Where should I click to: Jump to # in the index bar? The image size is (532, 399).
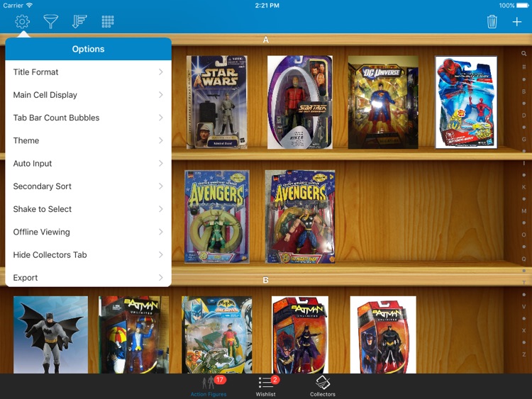tap(524, 67)
